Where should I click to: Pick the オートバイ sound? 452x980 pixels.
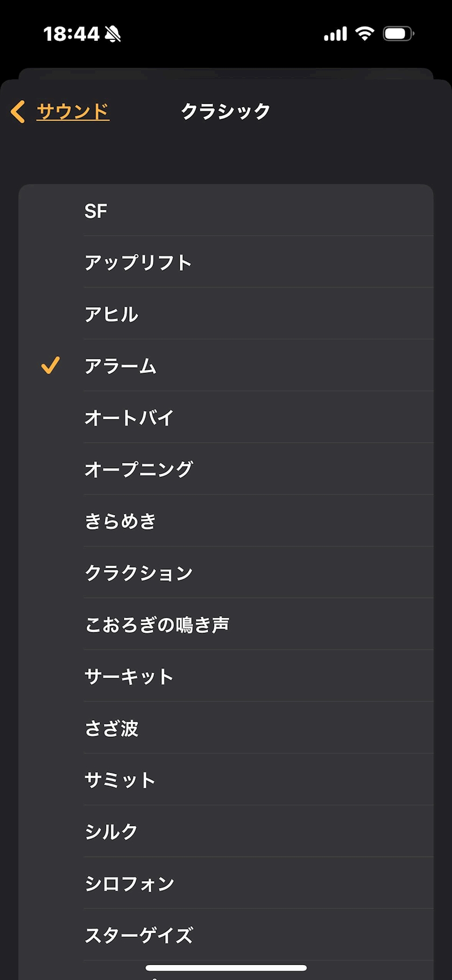tap(226, 417)
